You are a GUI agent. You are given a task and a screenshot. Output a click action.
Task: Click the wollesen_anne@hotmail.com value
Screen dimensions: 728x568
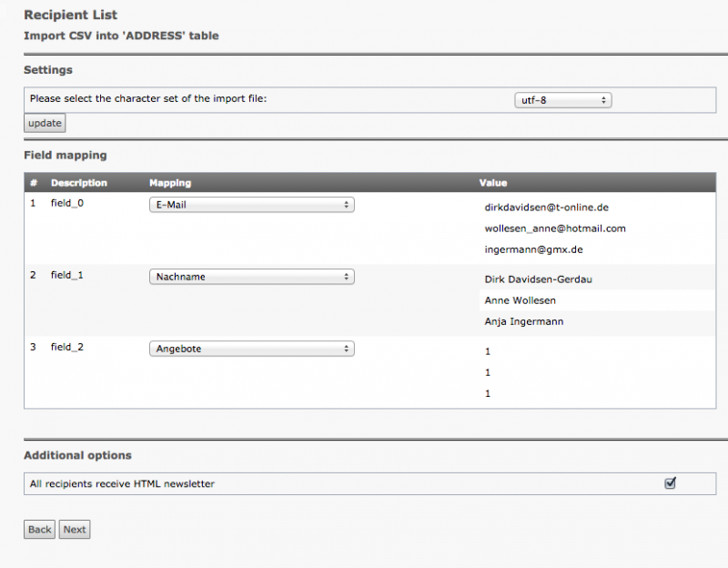[x=555, y=228]
